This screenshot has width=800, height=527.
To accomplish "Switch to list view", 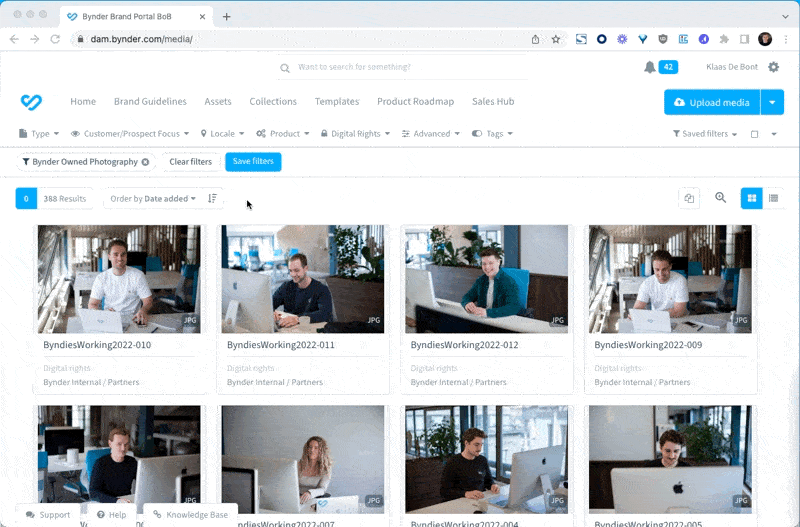I will point(773,198).
